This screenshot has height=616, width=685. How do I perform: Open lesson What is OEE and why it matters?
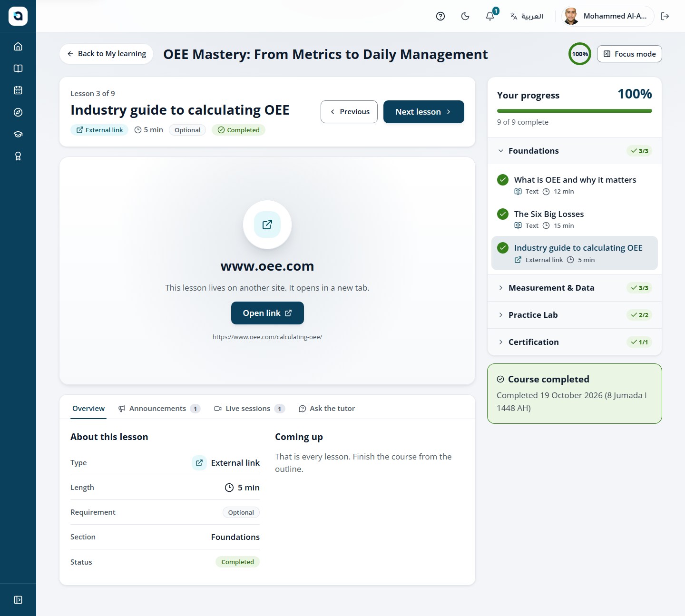point(575,185)
